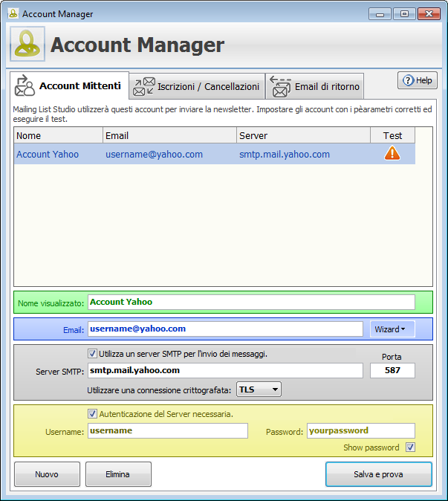
Task: Click the Porta field showing 587
Action: [x=392, y=370]
